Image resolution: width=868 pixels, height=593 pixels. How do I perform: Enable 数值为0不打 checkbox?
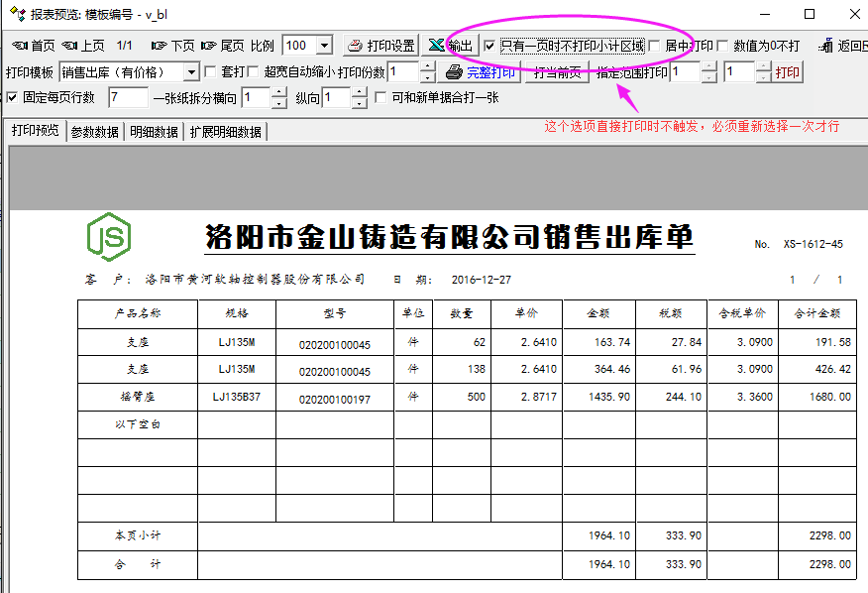[x=722, y=46]
